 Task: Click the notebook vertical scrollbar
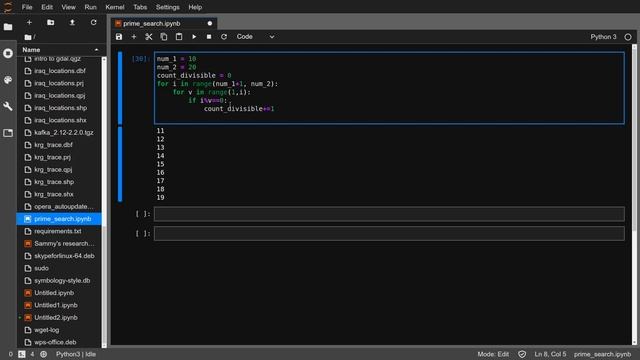coord(634,139)
